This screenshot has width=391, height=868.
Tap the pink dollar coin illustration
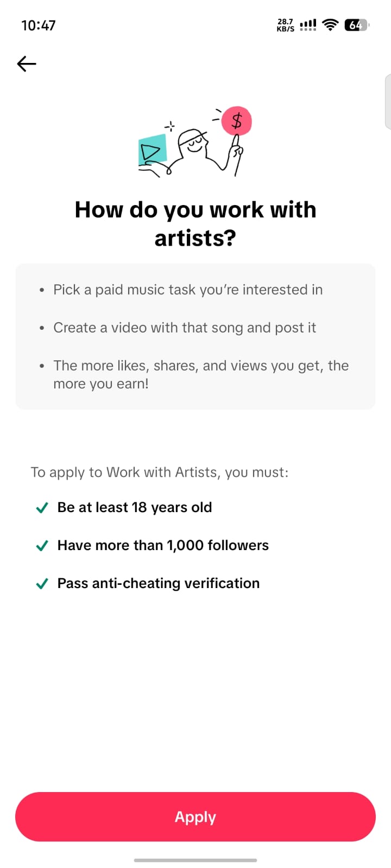tap(237, 120)
